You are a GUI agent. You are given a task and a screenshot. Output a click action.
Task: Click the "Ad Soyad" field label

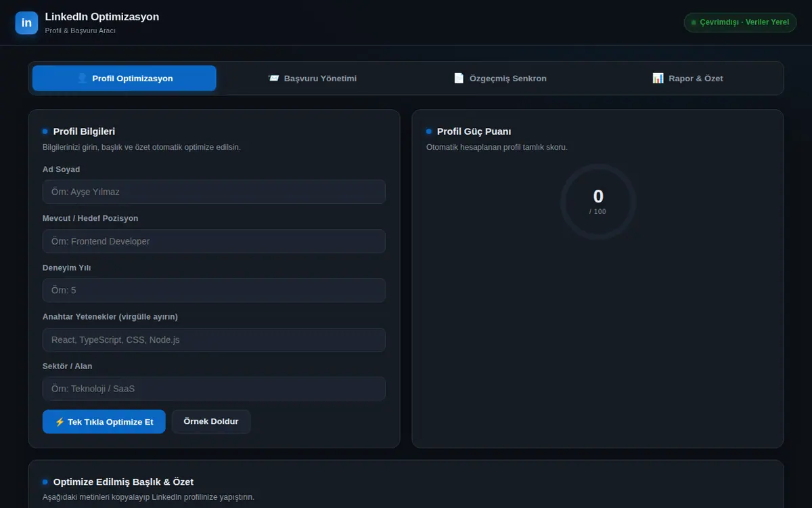tap(61, 169)
